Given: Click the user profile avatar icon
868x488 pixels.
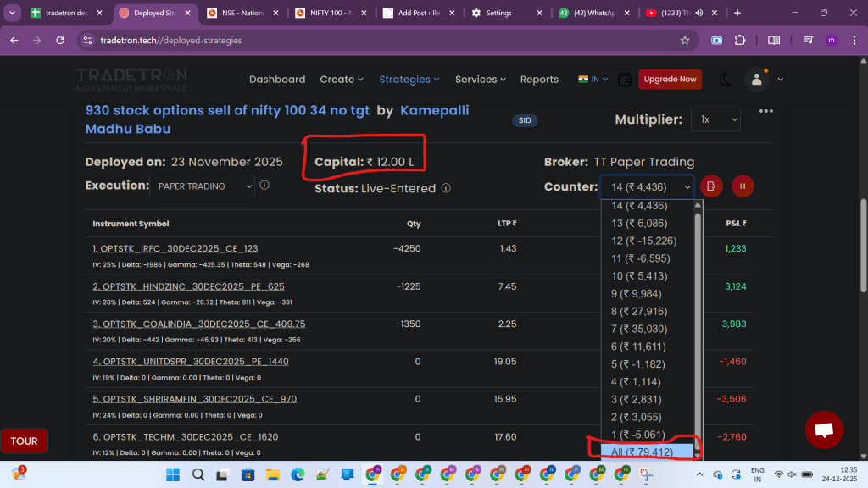Looking at the screenshot, I should click(x=756, y=80).
